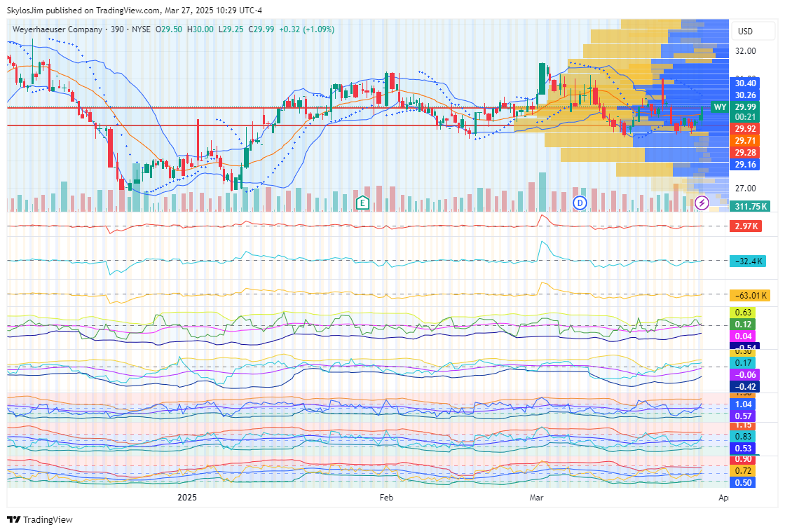Click the Apr label on time axis
The image size is (785, 532).
(723, 498)
